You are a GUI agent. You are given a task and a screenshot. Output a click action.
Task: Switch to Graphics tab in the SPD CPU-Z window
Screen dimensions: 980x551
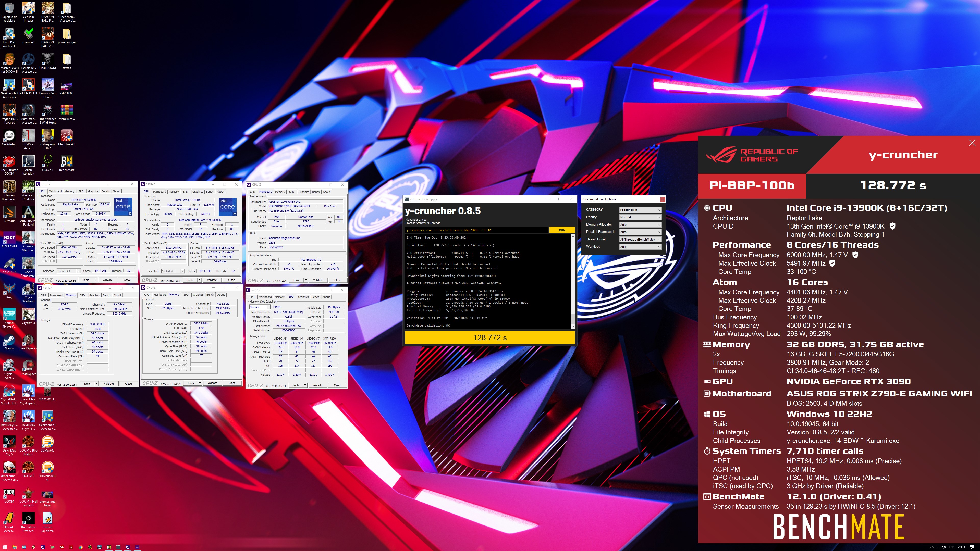click(x=303, y=297)
